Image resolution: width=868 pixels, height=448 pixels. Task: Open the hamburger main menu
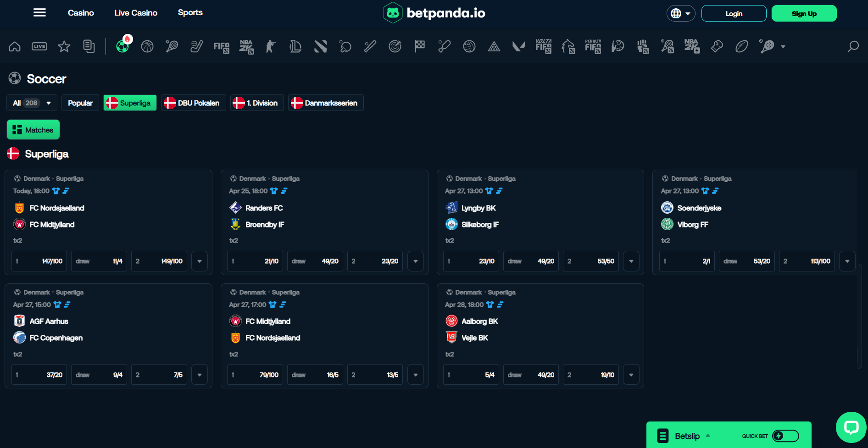click(x=39, y=13)
